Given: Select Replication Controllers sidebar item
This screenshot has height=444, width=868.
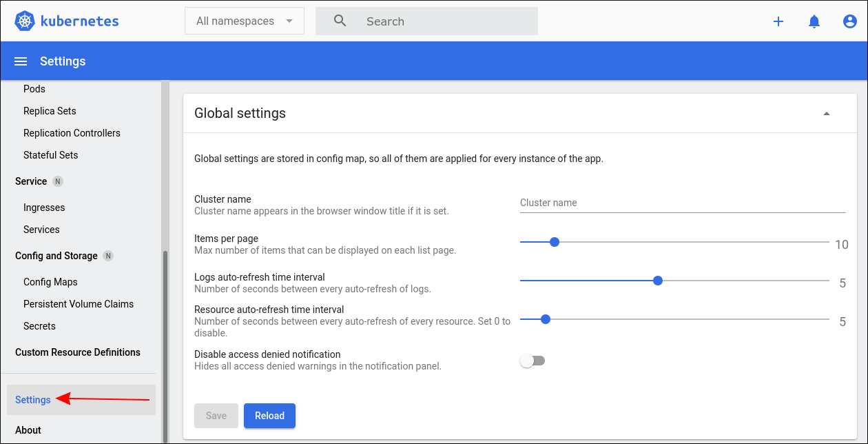Looking at the screenshot, I should point(72,133).
